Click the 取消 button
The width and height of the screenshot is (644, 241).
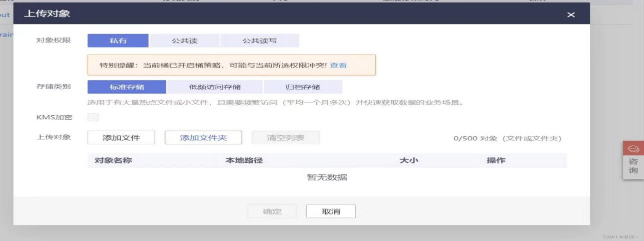[331, 211]
